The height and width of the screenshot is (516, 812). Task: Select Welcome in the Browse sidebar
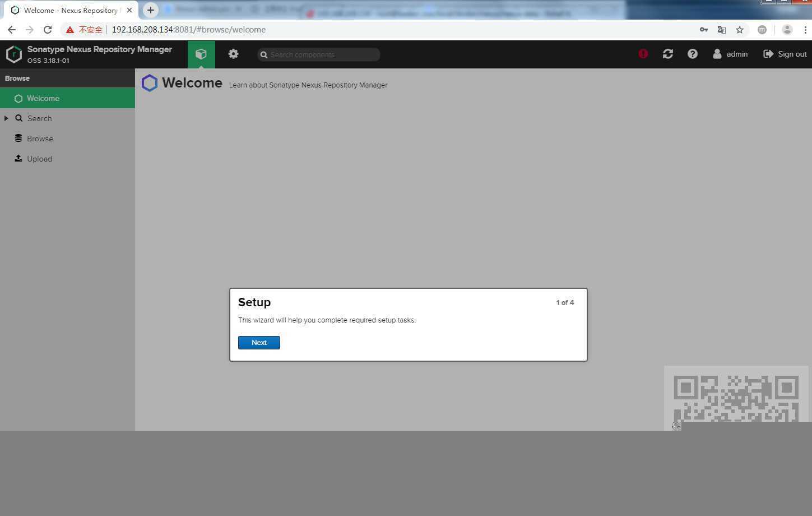click(x=67, y=98)
